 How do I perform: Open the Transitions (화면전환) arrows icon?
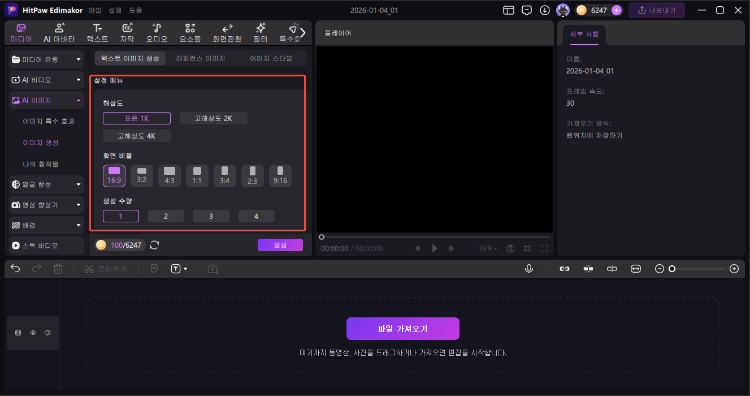[x=227, y=33]
